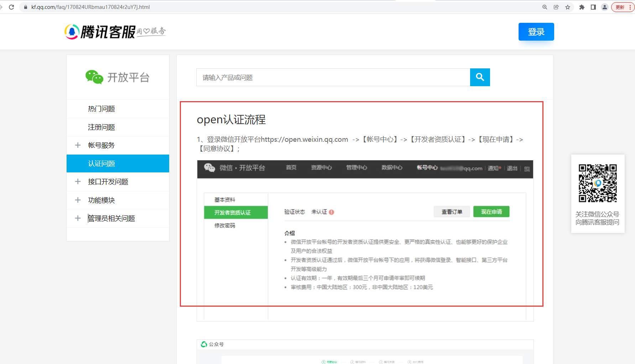The image size is (635, 364).
Task: Toggle the browser side panel icon
Action: (593, 7)
